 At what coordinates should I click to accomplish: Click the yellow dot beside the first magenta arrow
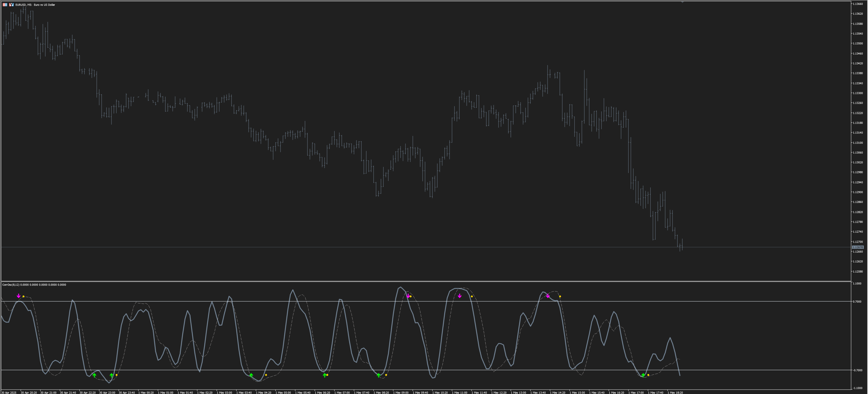click(24, 297)
